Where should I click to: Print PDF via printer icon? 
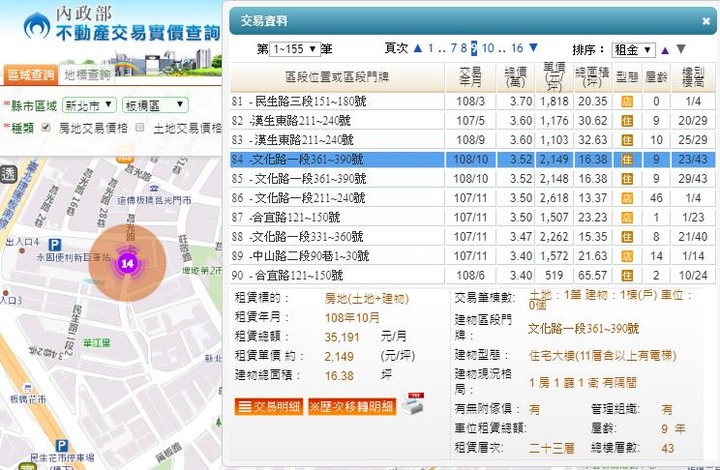tap(413, 404)
